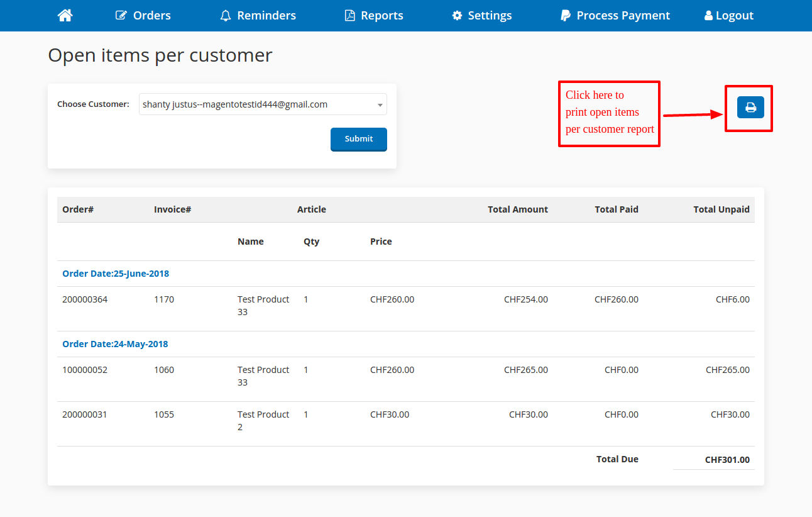
Task: Click order number 200000364
Action: 85,299
